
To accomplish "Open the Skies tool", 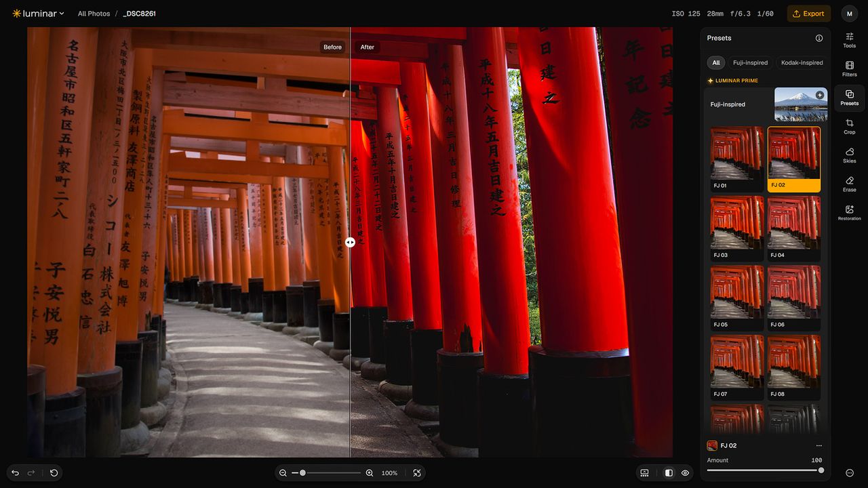I will (x=849, y=155).
